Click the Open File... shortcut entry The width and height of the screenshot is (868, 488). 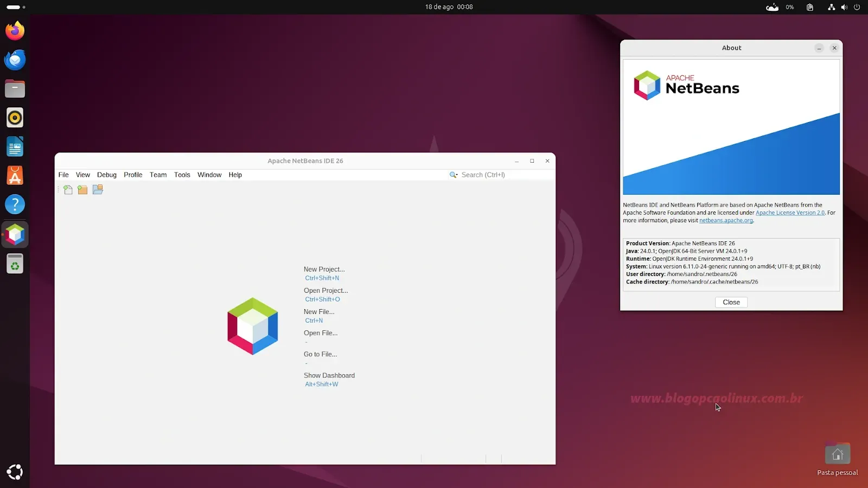[321, 332]
